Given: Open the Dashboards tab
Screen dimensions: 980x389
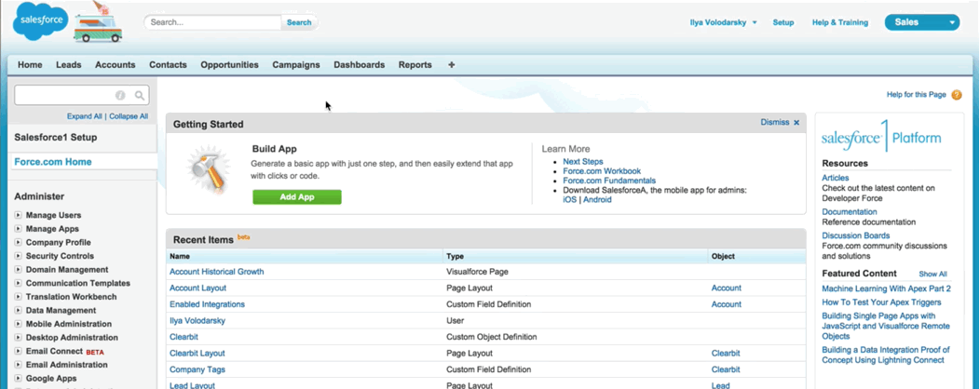Looking at the screenshot, I should (360, 65).
